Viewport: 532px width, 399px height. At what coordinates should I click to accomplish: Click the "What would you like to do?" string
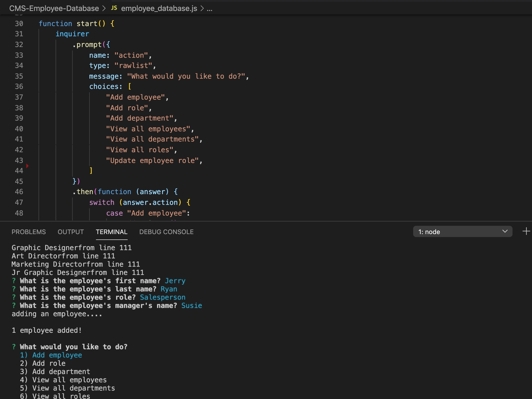click(186, 76)
